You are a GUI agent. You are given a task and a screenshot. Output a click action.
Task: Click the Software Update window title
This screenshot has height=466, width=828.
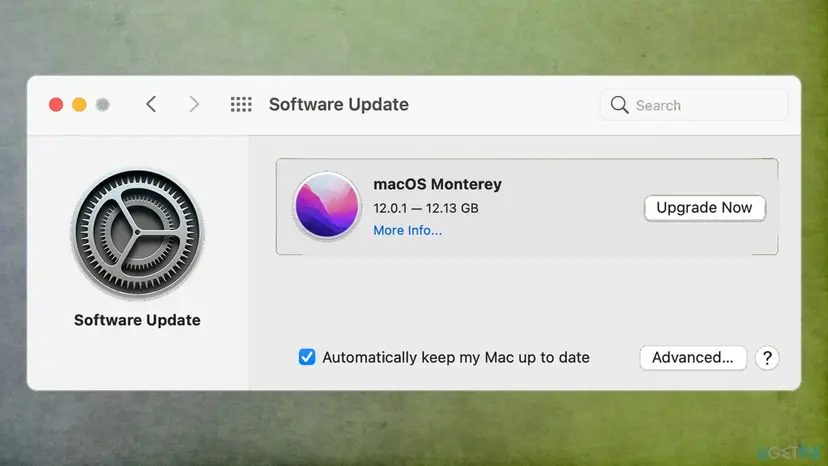coord(338,105)
